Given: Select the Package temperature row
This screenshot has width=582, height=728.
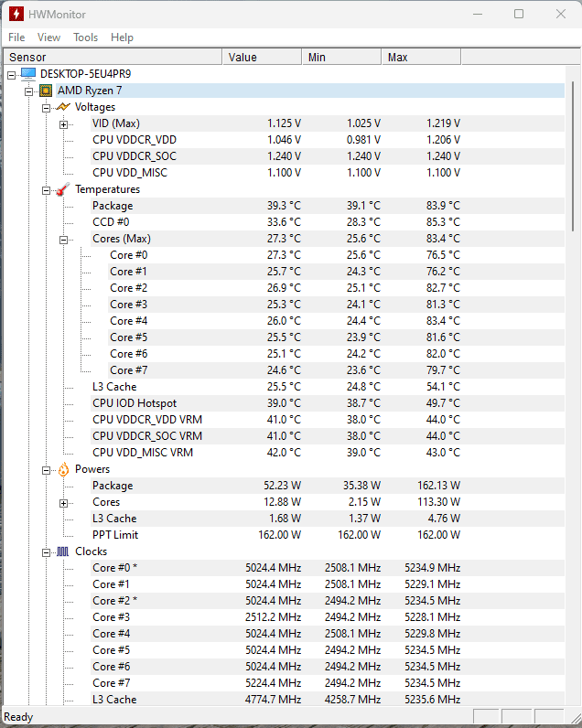Looking at the screenshot, I should tap(328, 206).
